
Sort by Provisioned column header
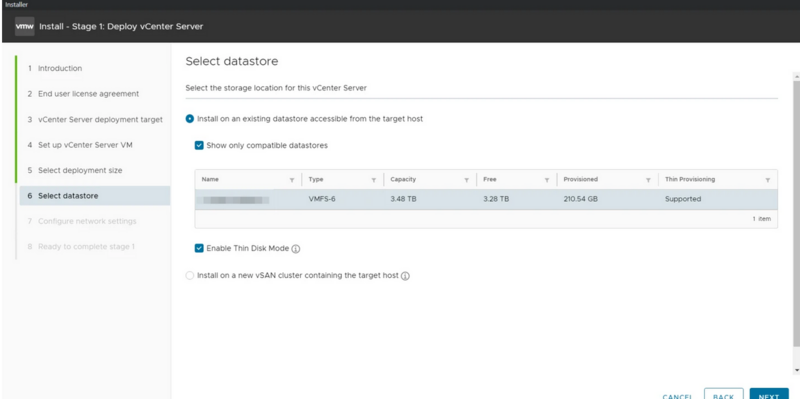tap(581, 180)
